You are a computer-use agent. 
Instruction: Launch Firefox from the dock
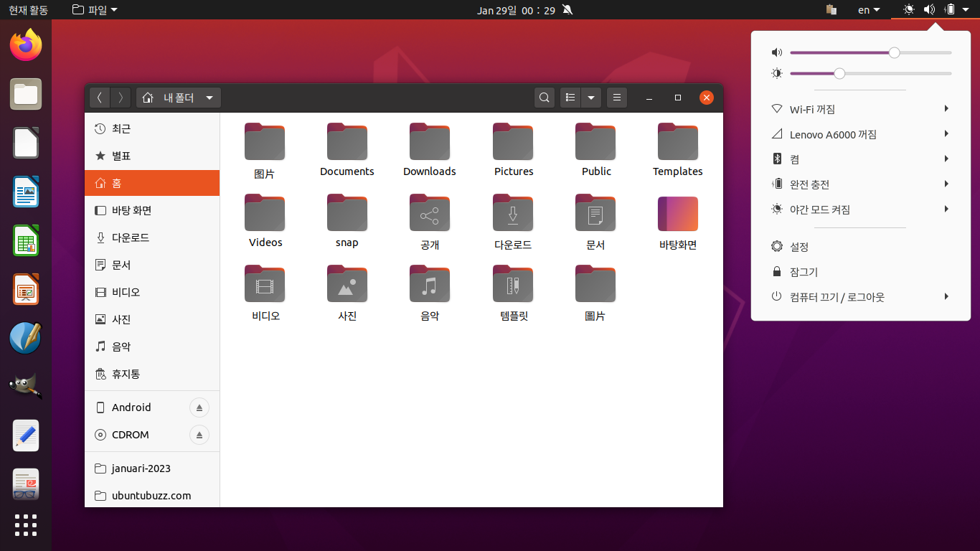coord(26,45)
